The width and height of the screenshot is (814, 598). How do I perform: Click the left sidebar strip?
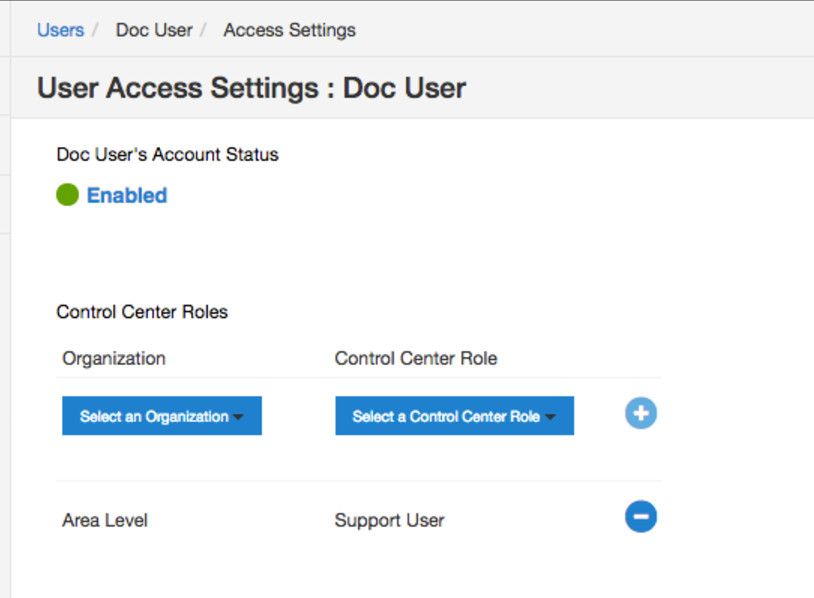pyautogui.click(x=5, y=299)
